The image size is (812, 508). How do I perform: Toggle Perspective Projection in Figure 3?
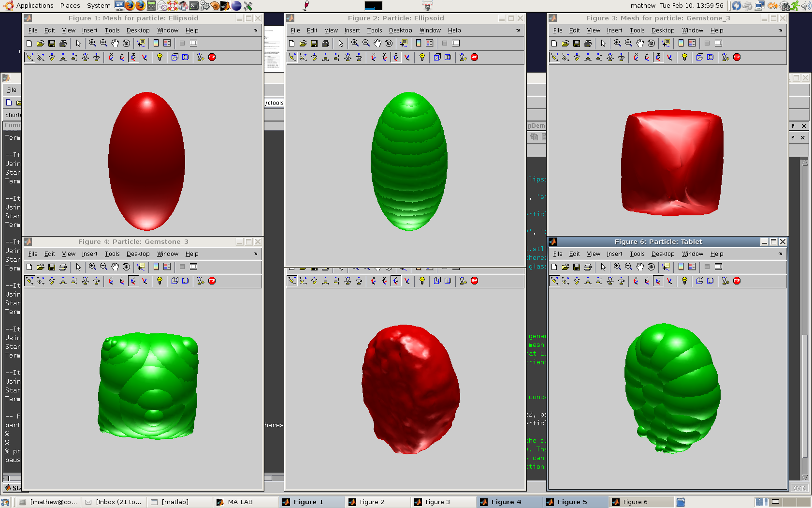710,57
